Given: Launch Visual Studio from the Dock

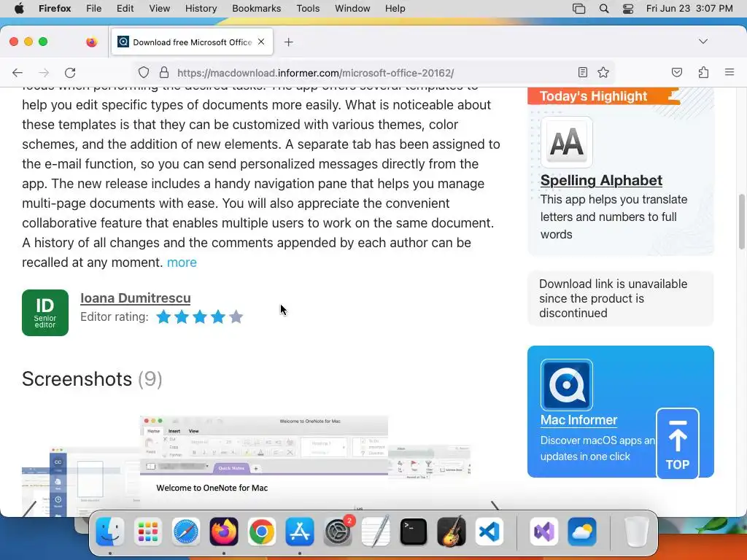Looking at the screenshot, I should point(544,532).
